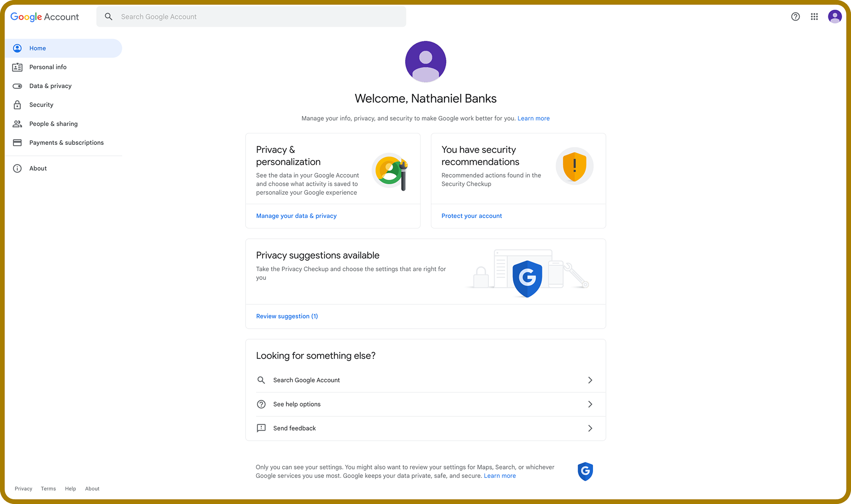
Task: Open Security section
Action: pos(63,105)
